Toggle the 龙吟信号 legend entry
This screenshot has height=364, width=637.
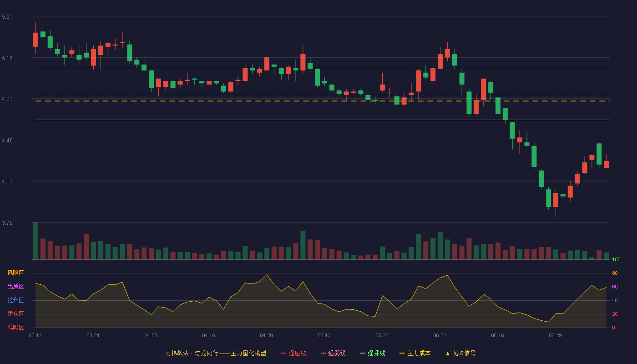click(x=460, y=353)
